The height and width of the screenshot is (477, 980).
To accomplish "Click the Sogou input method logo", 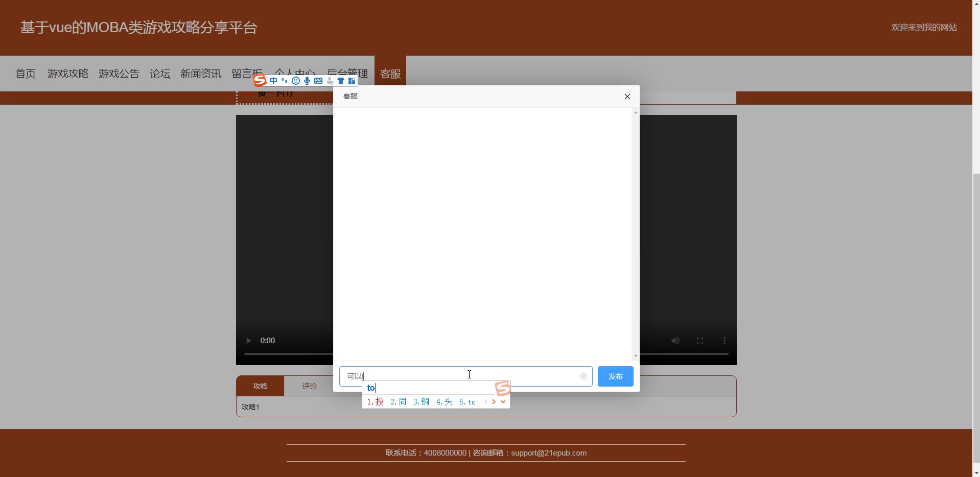I will pyautogui.click(x=260, y=80).
